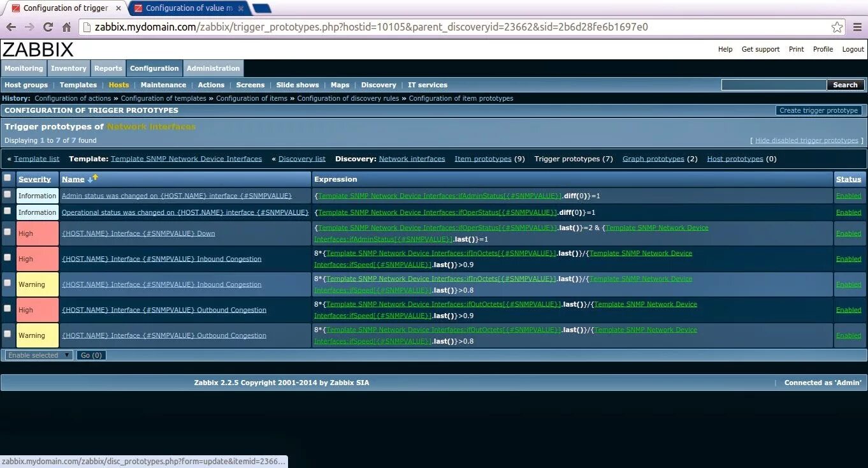Open Host prototypes link
This screenshot has width=868, height=468.
[x=735, y=159]
